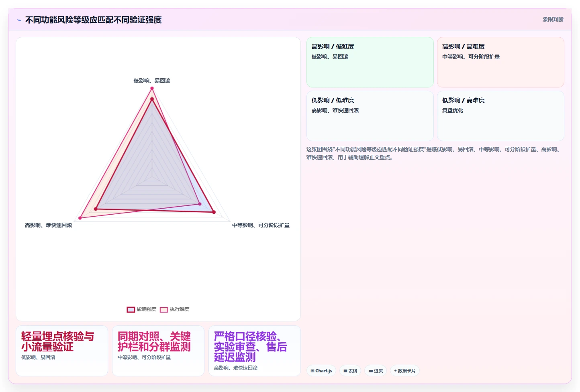Click the radar axis label 高影响、难快速回滚
This screenshot has height=392, width=580.
point(48,225)
